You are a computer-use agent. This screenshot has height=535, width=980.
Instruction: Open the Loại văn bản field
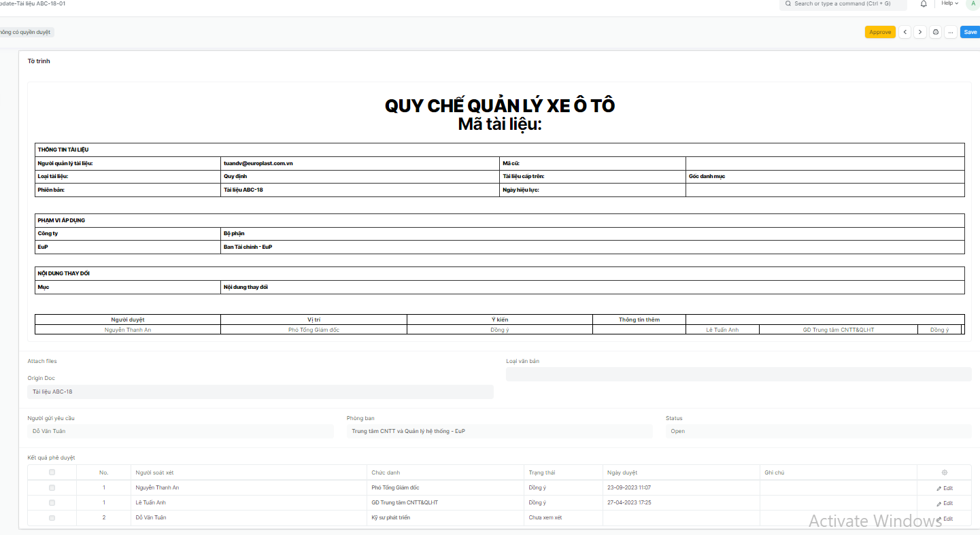click(738, 375)
